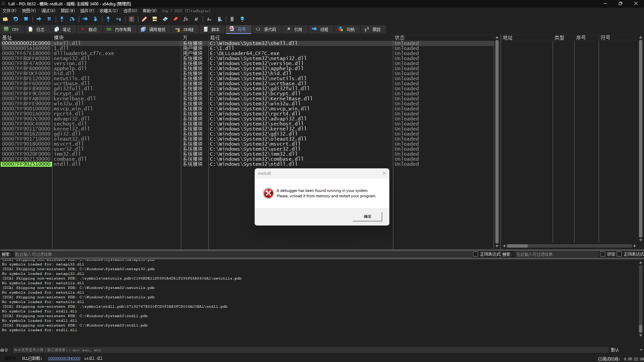
Task: Restart the debuggee with the restart icon
Action: pos(15,19)
